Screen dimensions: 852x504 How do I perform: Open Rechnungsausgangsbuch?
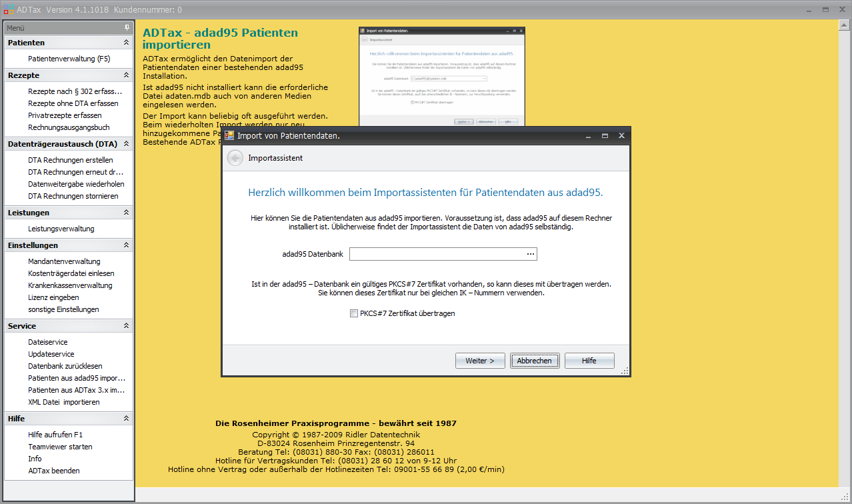(69, 127)
